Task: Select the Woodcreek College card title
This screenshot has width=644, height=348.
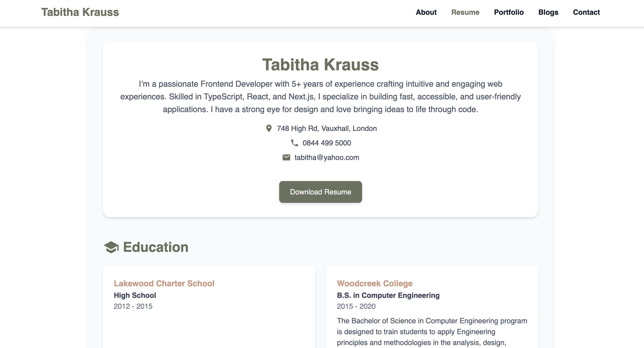Action: point(375,283)
